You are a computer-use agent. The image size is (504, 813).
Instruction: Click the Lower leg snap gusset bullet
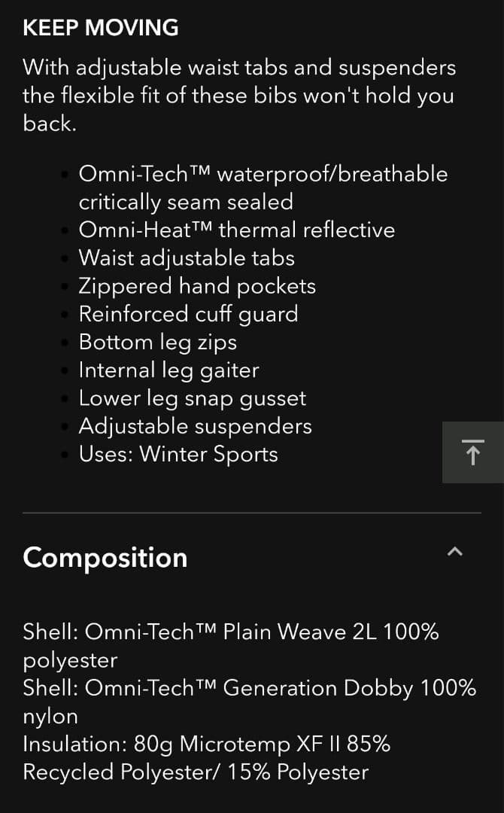(192, 398)
